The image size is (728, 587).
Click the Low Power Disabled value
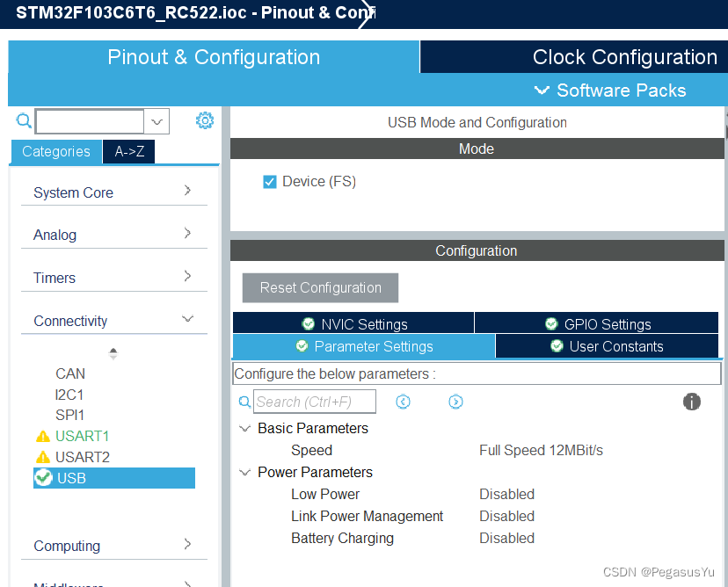click(506, 494)
